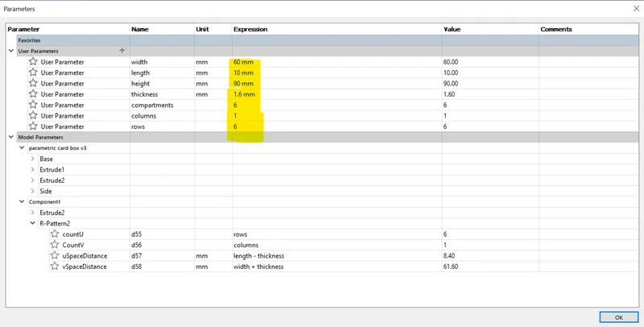The width and height of the screenshot is (644, 327).
Task: Select the name cell 'thickness'
Action: point(163,94)
